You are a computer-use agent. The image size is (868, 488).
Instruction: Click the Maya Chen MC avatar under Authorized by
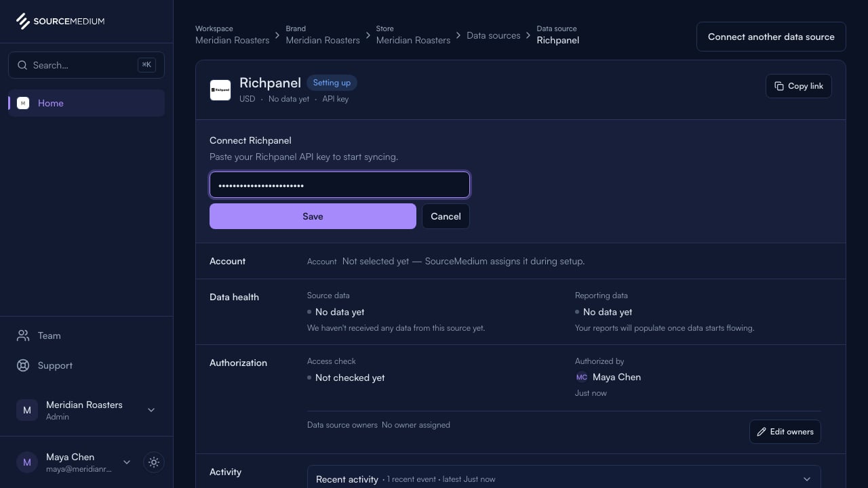click(x=582, y=378)
